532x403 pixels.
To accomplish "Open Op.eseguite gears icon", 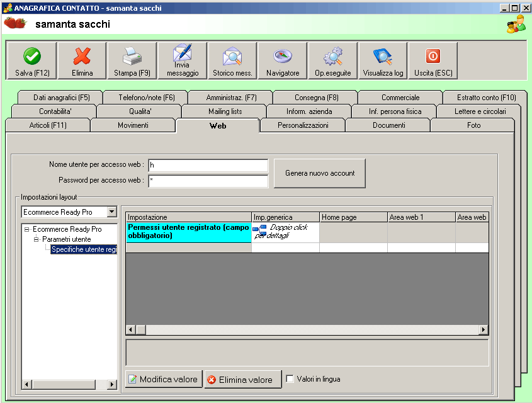I will click(332, 57).
